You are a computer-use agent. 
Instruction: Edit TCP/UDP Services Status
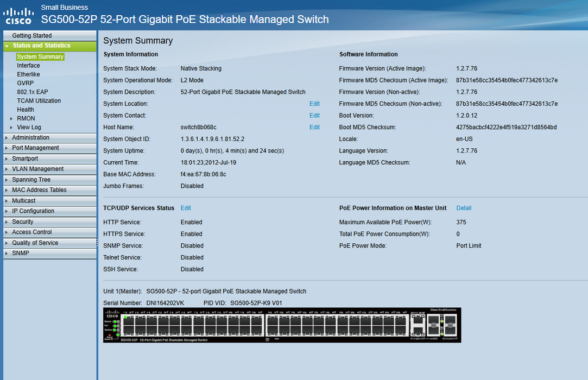[186, 208]
